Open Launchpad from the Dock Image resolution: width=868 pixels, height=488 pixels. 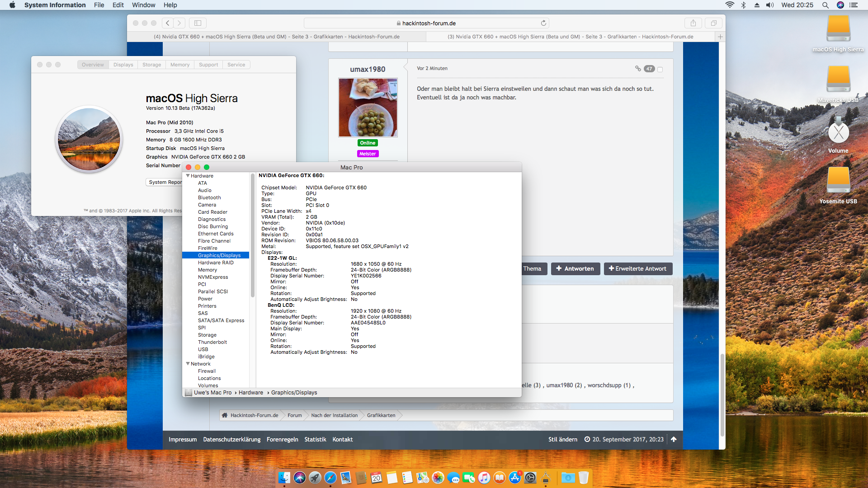pos(315,478)
